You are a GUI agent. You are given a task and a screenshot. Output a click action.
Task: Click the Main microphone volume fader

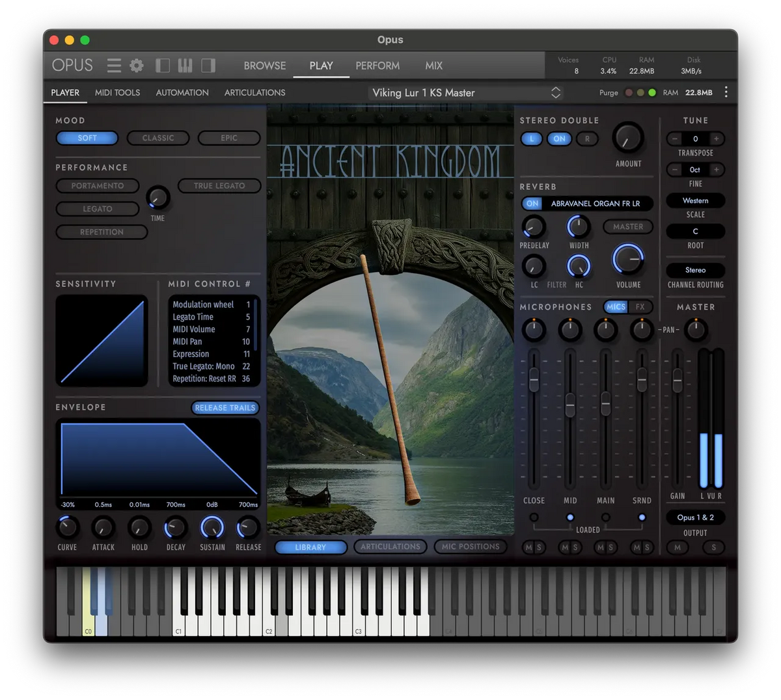tap(606, 403)
